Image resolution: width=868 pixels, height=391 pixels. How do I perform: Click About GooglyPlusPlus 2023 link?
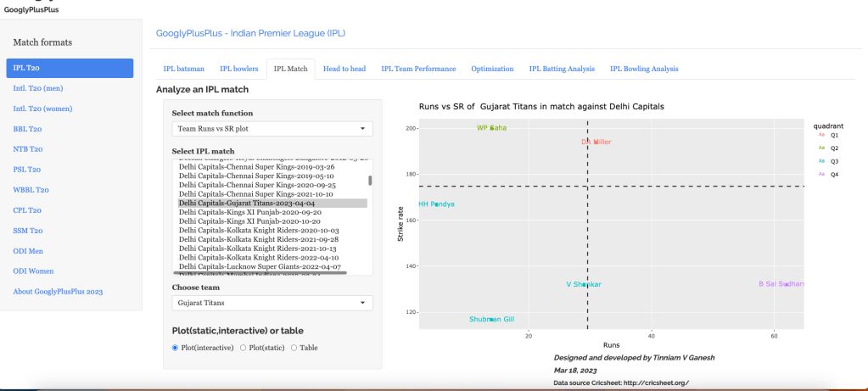point(58,292)
